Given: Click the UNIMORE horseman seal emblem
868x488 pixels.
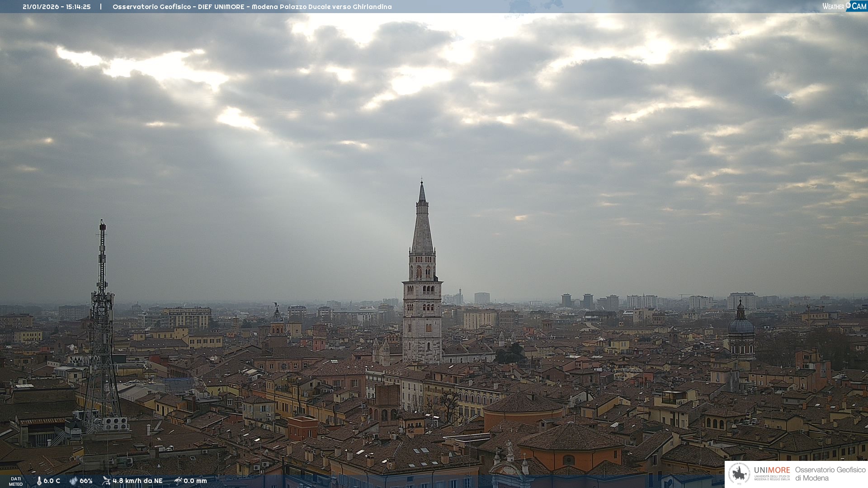Looking at the screenshot, I should pyautogui.click(x=739, y=474).
